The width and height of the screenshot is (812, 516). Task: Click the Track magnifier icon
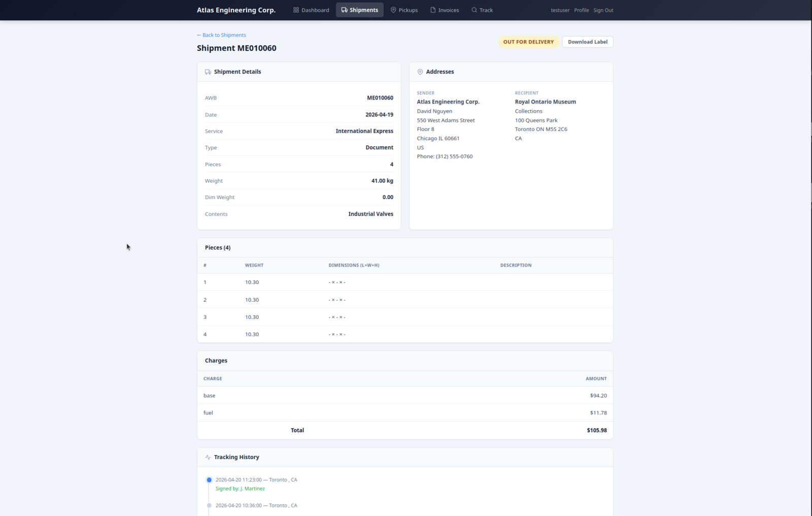474,10
